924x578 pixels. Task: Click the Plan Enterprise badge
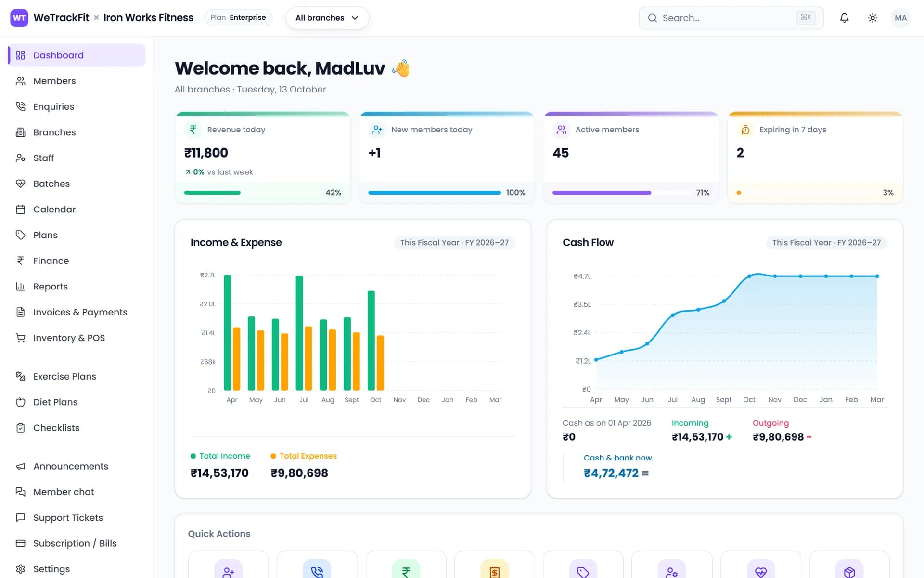tap(238, 18)
